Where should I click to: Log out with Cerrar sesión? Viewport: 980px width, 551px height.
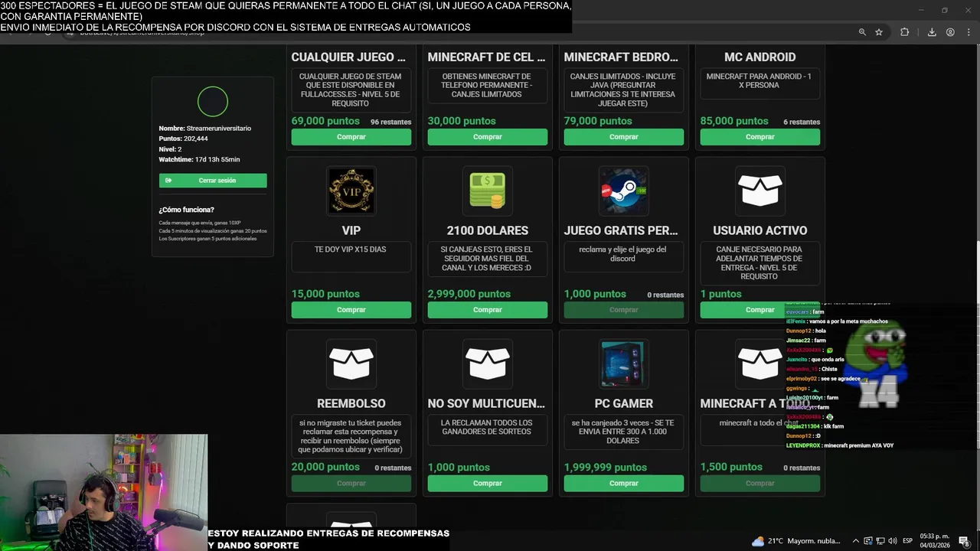click(213, 181)
